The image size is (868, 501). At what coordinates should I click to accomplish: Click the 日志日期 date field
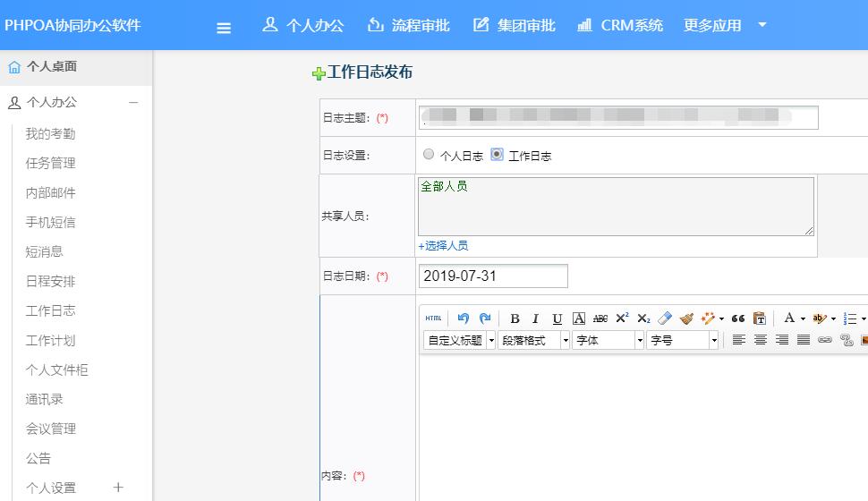pos(493,276)
